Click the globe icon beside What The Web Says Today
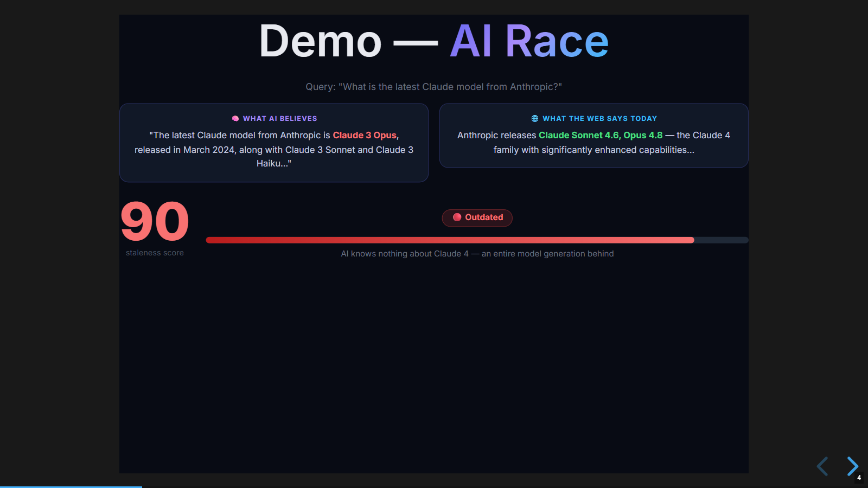The width and height of the screenshot is (868, 488). pyautogui.click(x=535, y=119)
